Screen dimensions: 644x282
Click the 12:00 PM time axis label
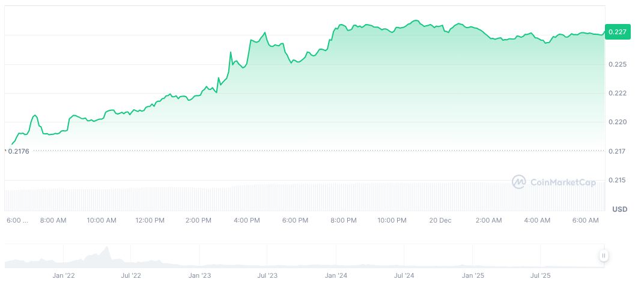pos(150,220)
